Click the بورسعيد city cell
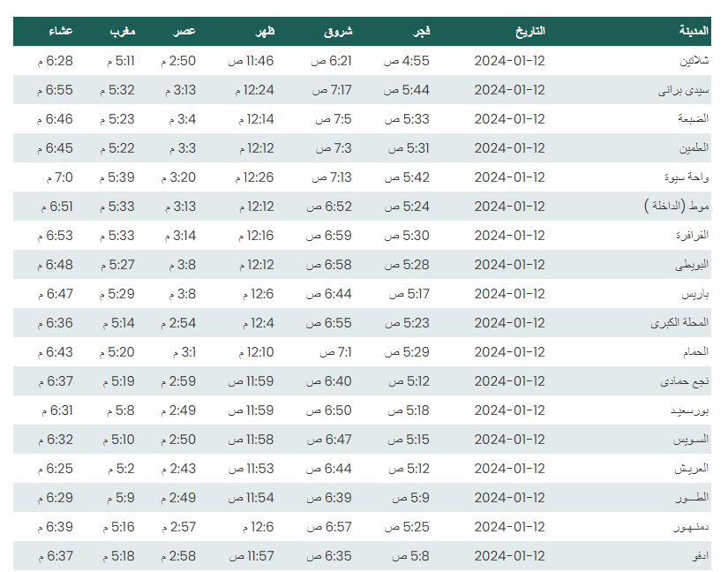This screenshot has width=728, height=572. pos(689,410)
